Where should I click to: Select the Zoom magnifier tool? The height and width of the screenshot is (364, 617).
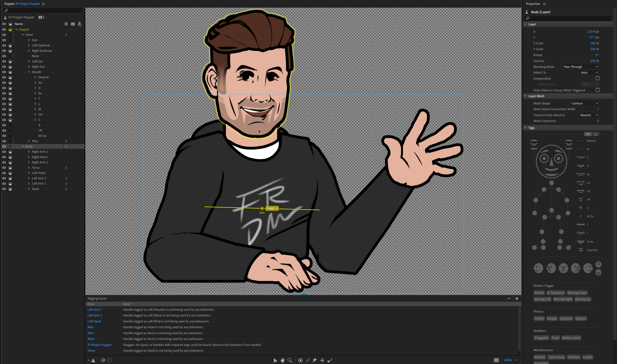(x=290, y=360)
